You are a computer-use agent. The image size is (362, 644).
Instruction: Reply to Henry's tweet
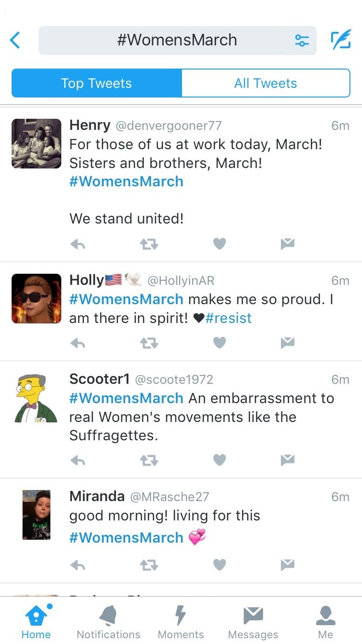(x=78, y=245)
